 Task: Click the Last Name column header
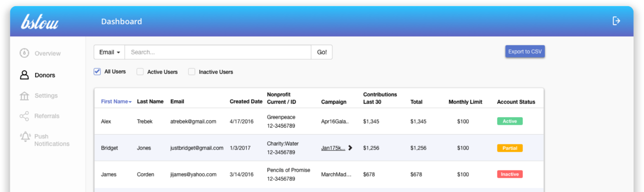[150, 101]
